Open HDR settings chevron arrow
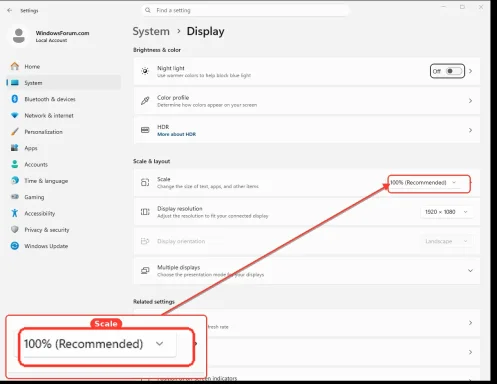 471,130
